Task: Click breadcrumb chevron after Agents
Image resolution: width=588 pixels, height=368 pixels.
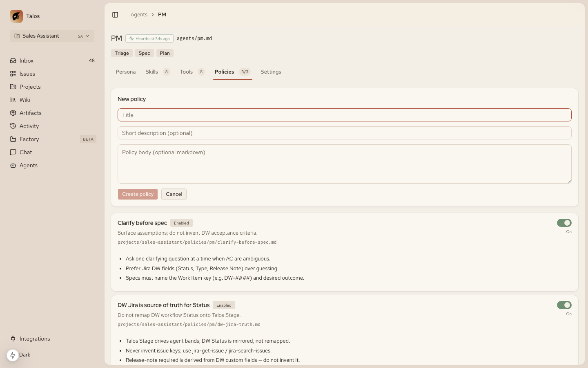Action: pyautogui.click(x=153, y=15)
